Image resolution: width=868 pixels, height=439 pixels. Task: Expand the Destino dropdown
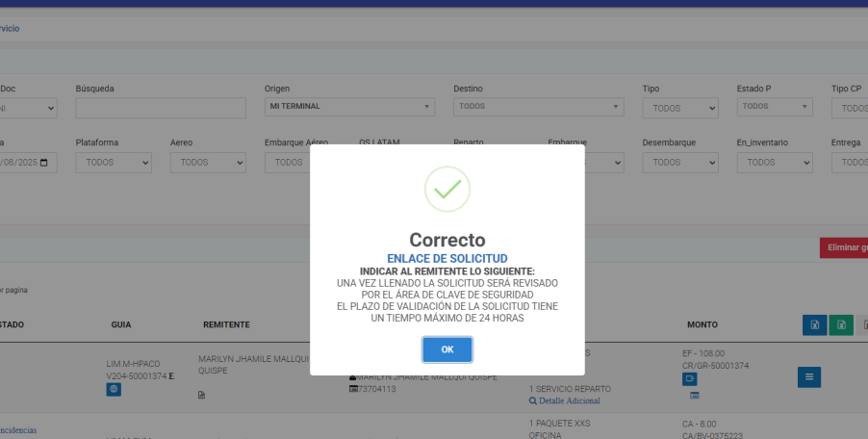pyautogui.click(x=537, y=107)
